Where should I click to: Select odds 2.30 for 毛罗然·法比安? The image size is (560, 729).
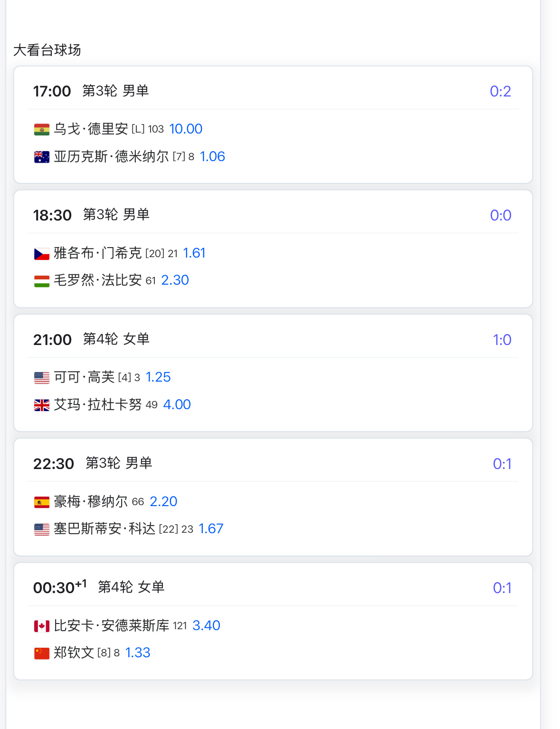tap(175, 280)
